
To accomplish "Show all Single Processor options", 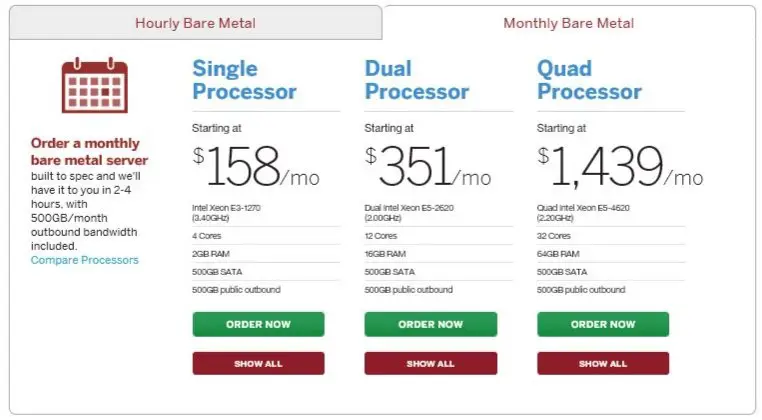I will click(258, 364).
